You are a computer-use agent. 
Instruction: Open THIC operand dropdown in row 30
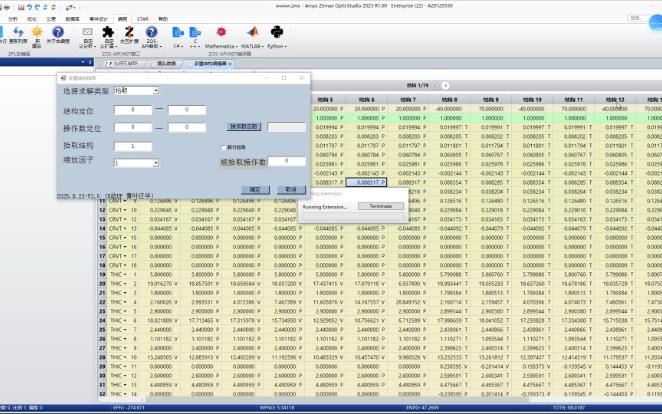click(125, 376)
